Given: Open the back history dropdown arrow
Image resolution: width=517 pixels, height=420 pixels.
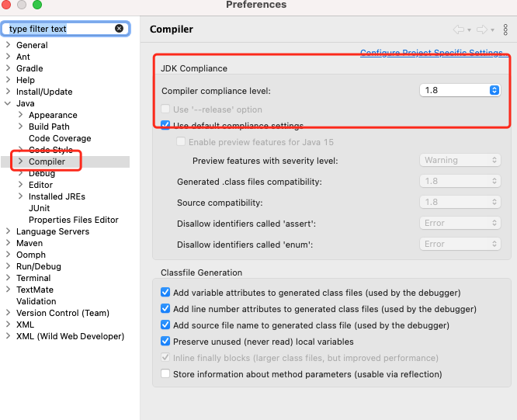Looking at the screenshot, I should tap(469, 30).
